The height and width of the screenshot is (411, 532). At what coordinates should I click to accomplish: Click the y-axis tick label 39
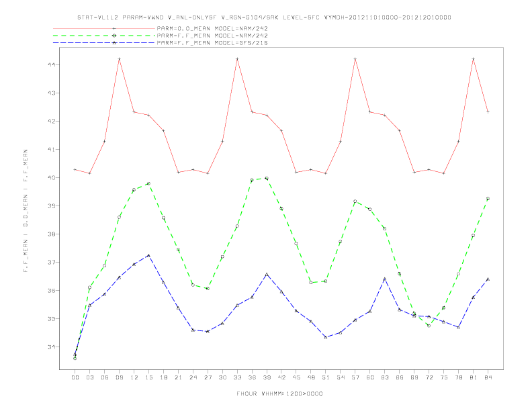click(x=52, y=205)
